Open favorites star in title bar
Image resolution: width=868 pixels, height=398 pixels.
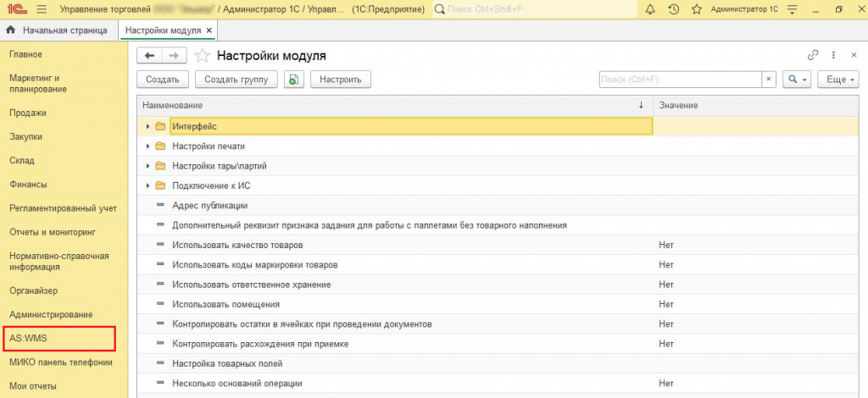[697, 9]
